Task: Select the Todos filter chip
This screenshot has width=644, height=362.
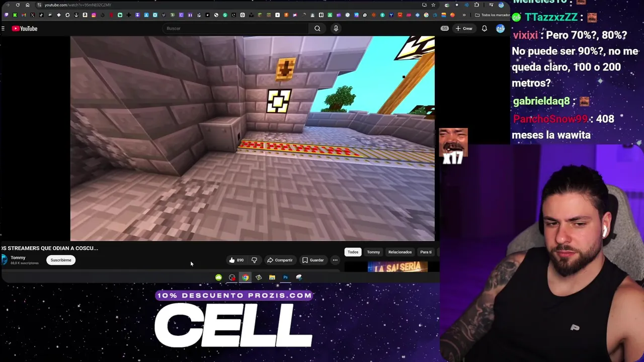Action: click(x=353, y=252)
